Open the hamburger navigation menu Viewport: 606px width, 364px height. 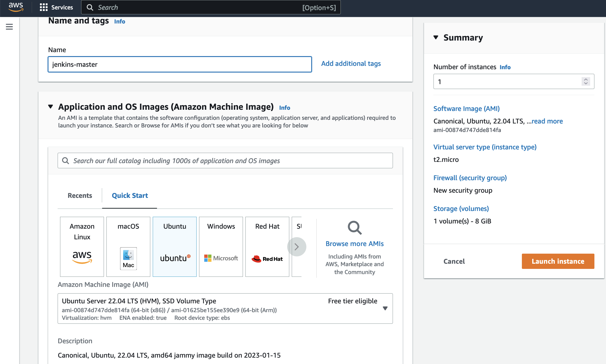pos(9,27)
